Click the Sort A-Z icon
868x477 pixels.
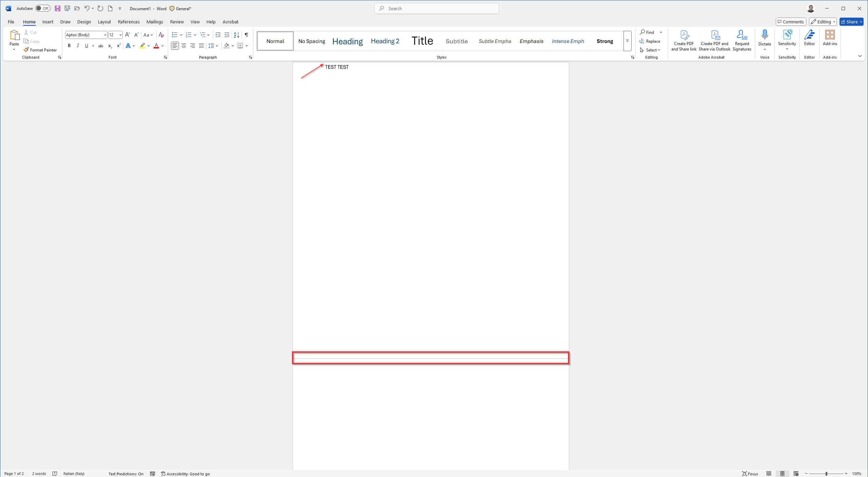pyautogui.click(x=237, y=35)
